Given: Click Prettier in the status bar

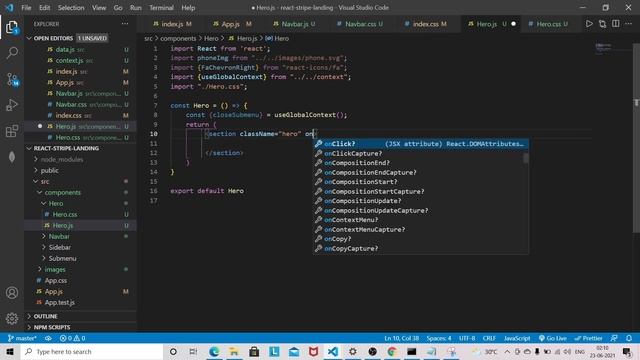Looking at the screenshot, I should pos(588,338).
